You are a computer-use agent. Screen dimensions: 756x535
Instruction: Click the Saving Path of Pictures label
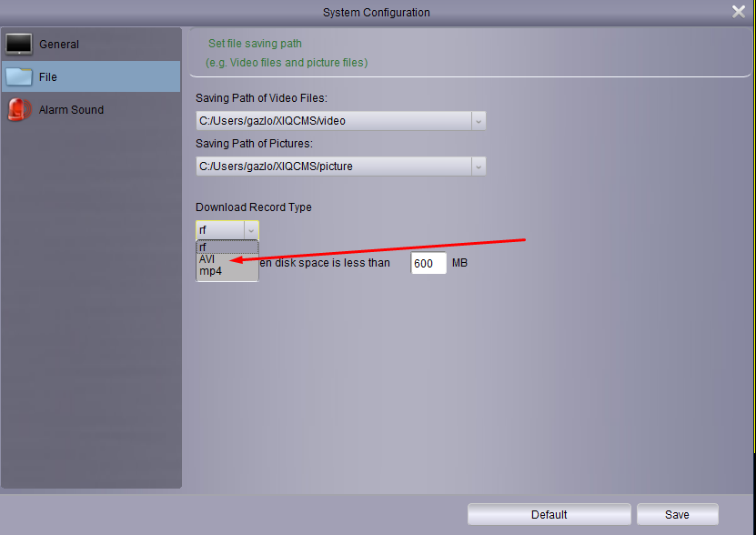[254, 144]
